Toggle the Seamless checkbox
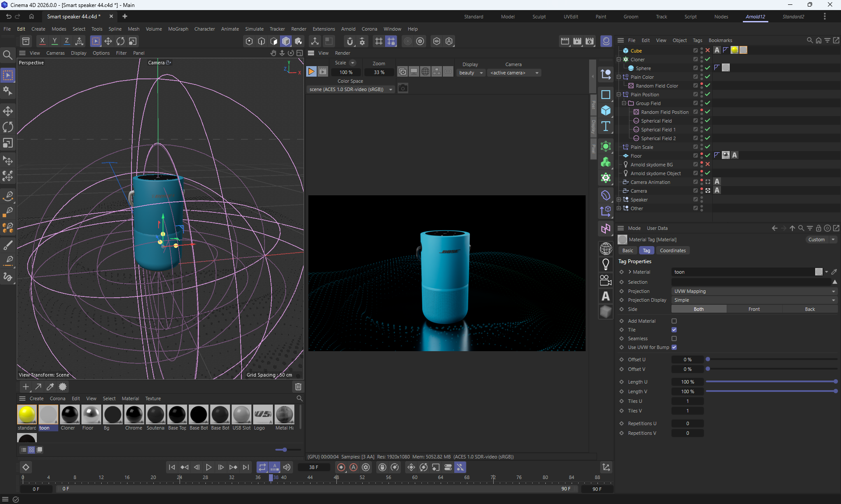The image size is (841, 504). click(674, 338)
